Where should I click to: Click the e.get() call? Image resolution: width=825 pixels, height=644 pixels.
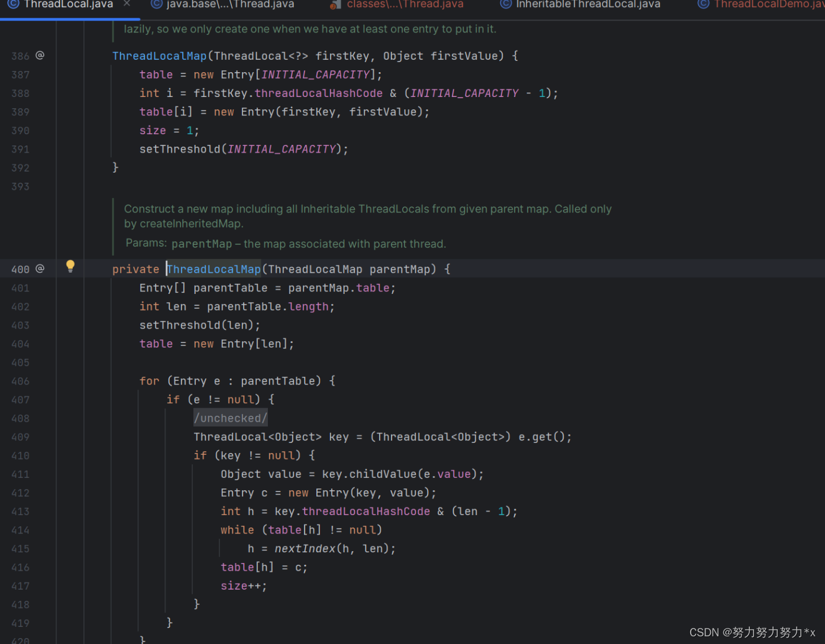tap(545, 437)
